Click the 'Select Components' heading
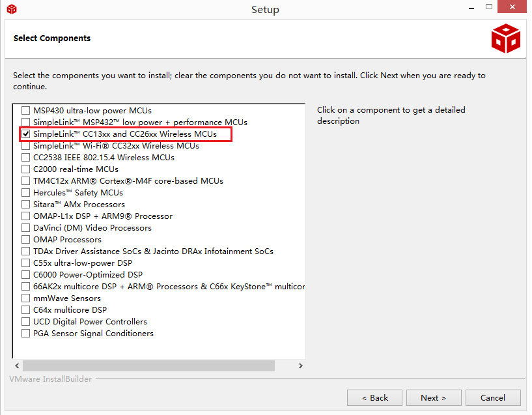The width and height of the screenshot is (532, 415). [52, 38]
